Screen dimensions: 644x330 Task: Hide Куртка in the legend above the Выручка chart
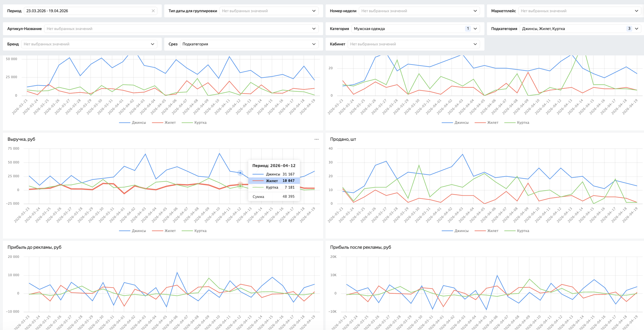[x=194, y=123]
